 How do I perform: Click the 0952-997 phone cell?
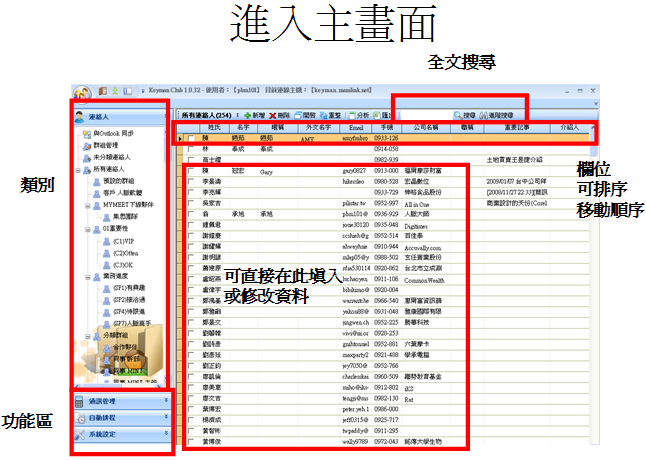[386, 203]
